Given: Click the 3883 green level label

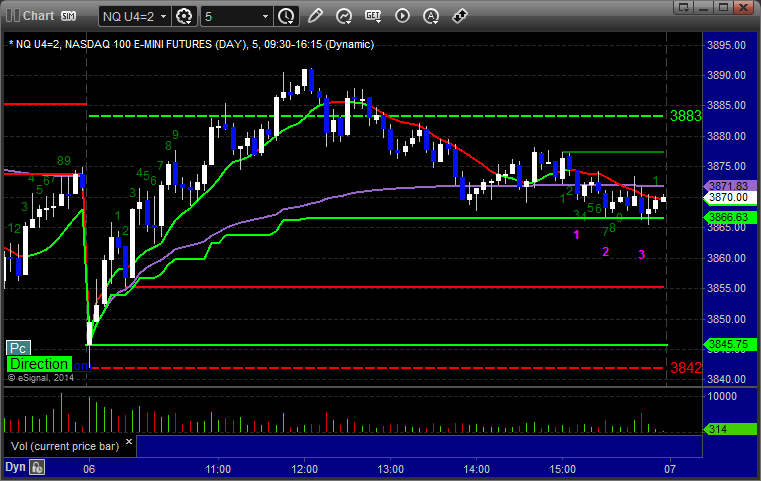Looking at the screenshot, I should 685,116.
